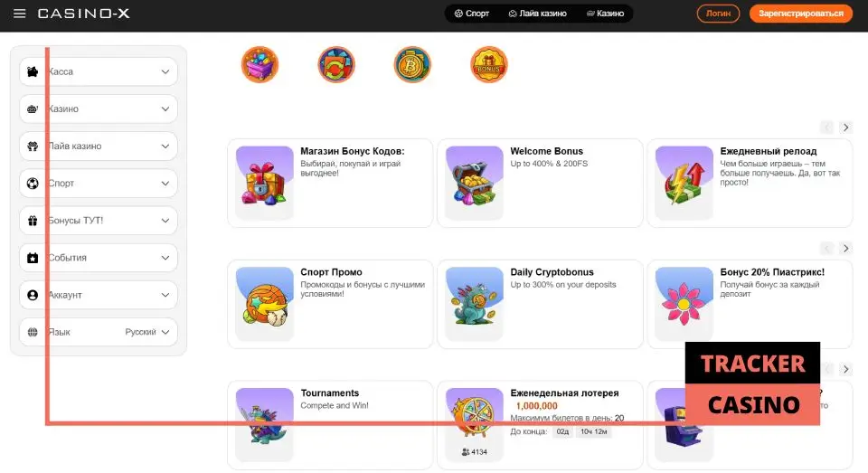
Task: Click the gem cart round icon
Action: pos(259,64)
